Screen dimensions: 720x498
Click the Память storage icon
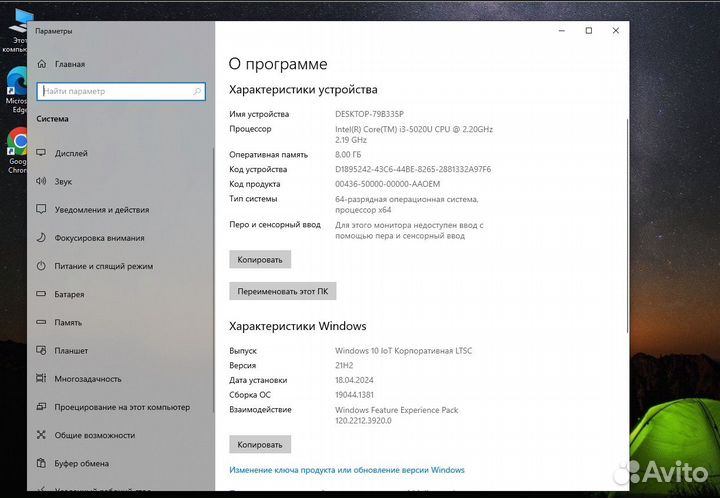[41, 322]
